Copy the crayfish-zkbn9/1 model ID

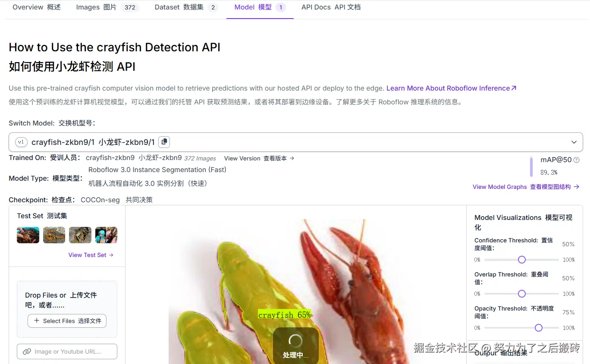coord(164,142)
